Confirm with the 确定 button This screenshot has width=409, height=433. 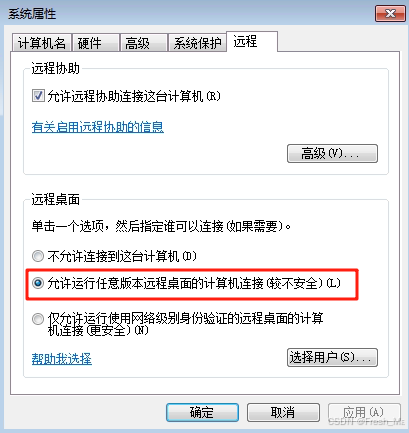tap(202, 413)
